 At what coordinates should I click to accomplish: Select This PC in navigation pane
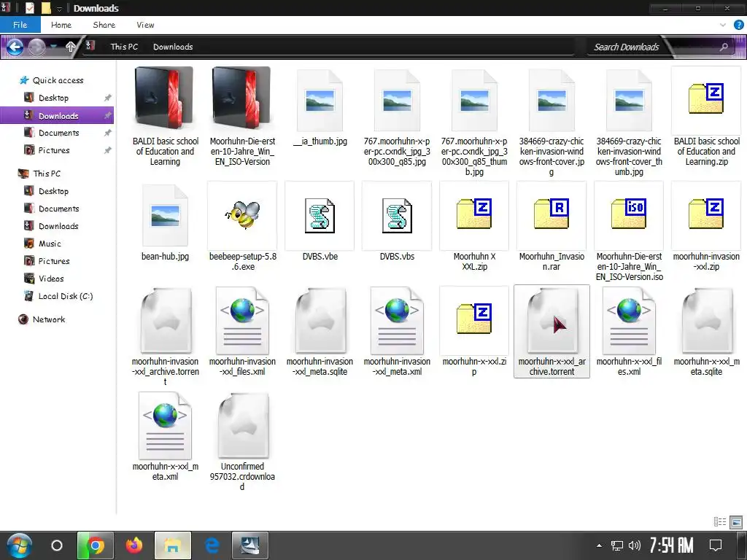[47, 174]
